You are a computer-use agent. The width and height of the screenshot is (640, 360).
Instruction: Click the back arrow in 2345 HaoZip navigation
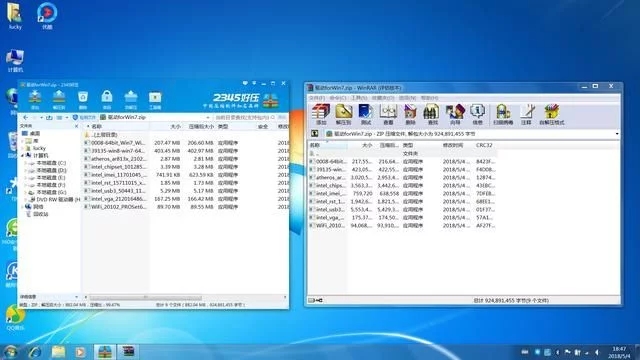pyautogui.click(x=26, y=117)
